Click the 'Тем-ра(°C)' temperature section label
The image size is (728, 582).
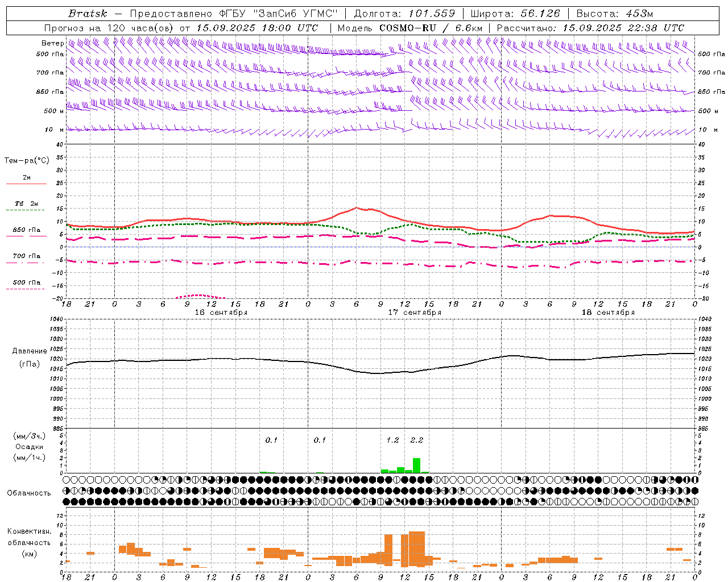[27, 161]
